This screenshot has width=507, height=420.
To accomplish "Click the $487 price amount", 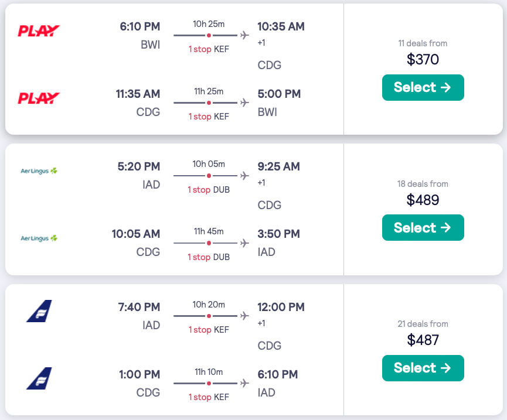I will (423, 340).
